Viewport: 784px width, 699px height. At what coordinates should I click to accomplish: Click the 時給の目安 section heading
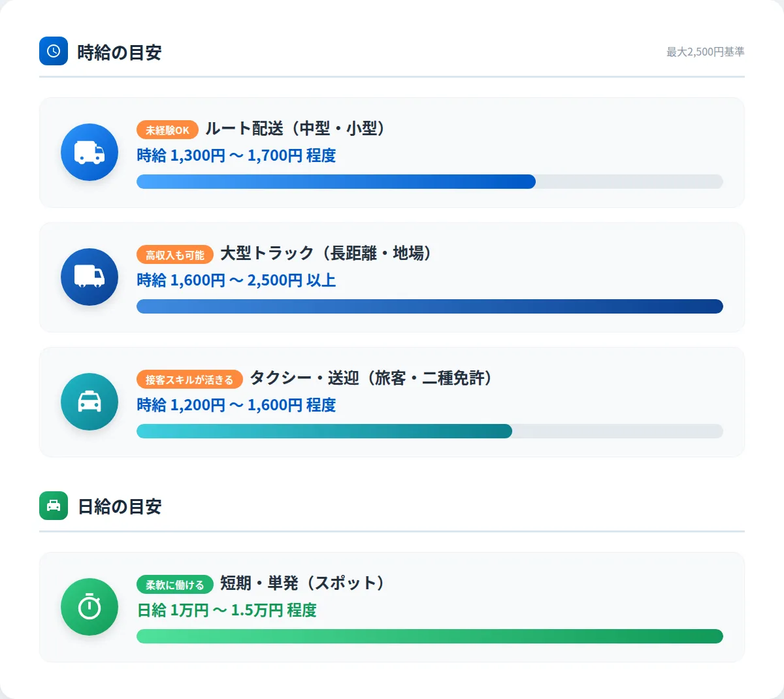(x=120, y=52)
